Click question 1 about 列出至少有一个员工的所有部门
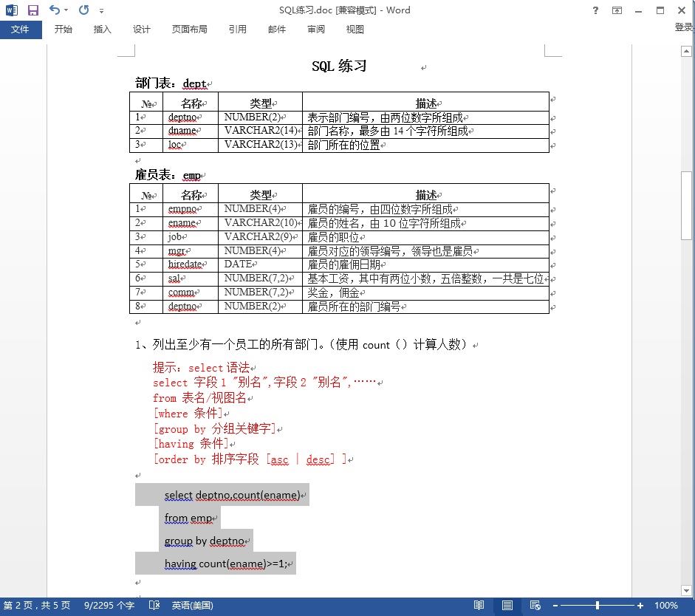This screenshot has width=695, height=616. tap(301, 345)
